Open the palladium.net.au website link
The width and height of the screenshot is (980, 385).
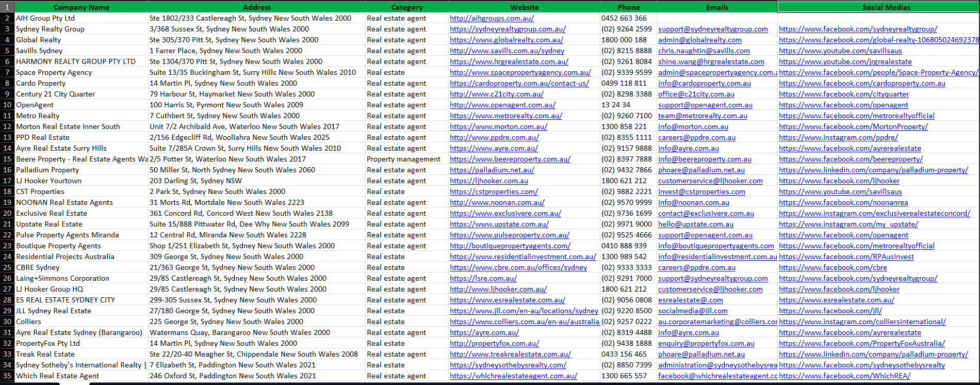(x=492, y=170)
